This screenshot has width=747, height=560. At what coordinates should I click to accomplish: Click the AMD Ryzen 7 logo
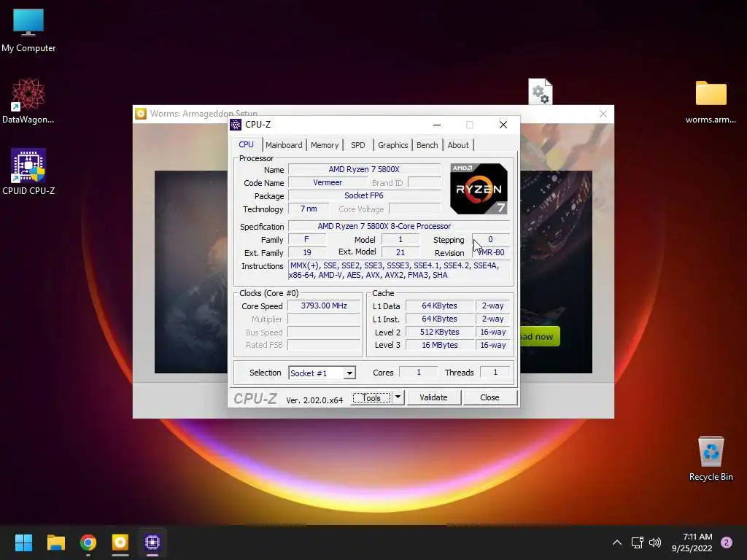(479, 189)
